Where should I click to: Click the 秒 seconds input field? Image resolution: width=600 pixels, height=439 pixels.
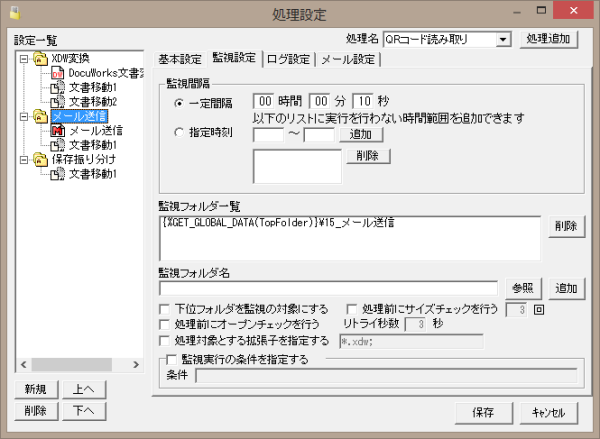coord(363,101)
